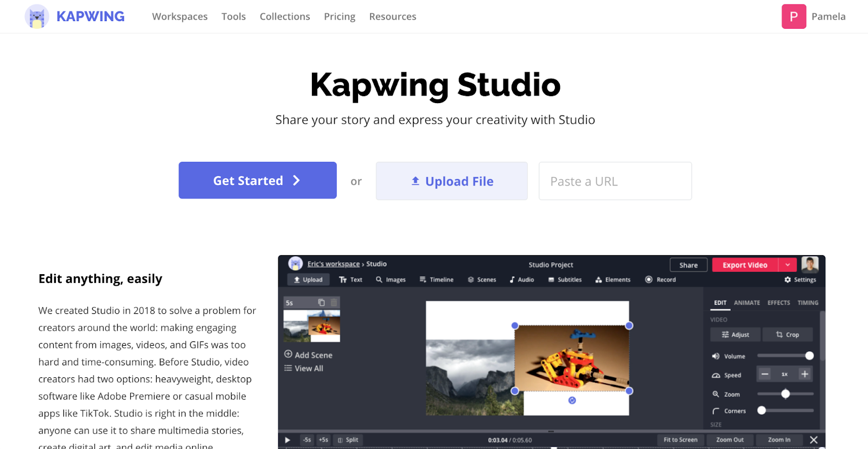Screen dimensions: 868x449
Task: Open the Timeline tool
Action: point(436,280)
